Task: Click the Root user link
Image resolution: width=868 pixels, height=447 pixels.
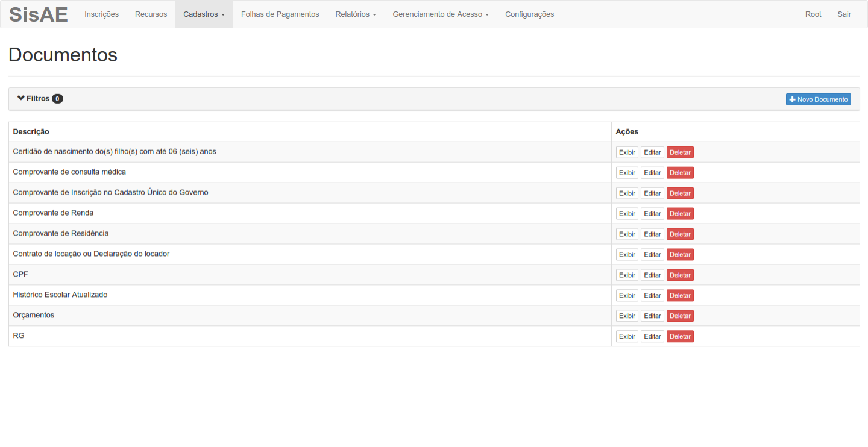Action: pos(813,14)
